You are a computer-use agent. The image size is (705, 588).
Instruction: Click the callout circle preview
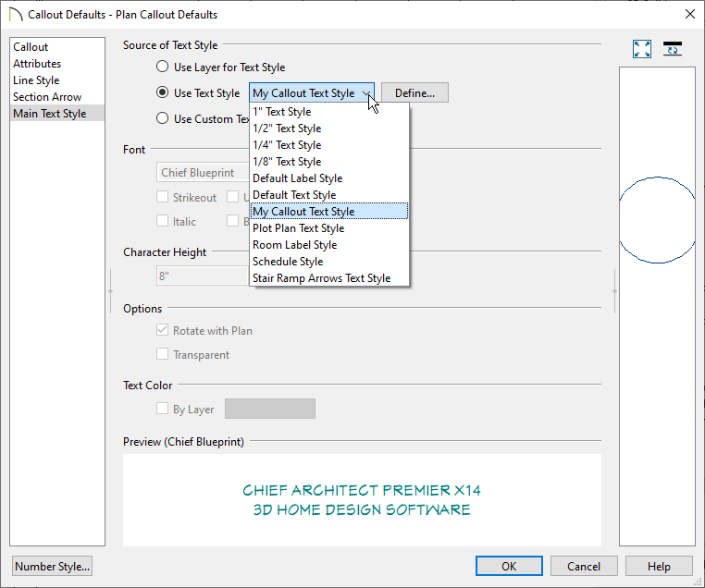tap(657, 220)
